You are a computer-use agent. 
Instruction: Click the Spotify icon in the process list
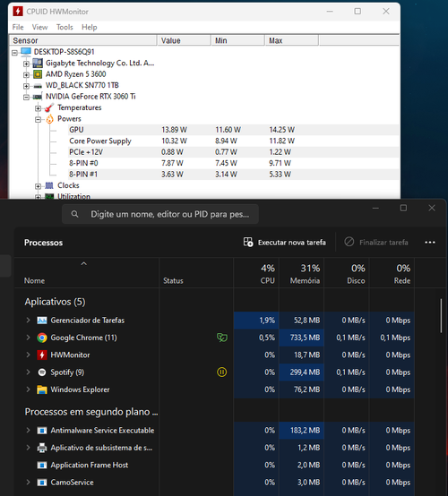pyautogui.click(x=42, y=372)
